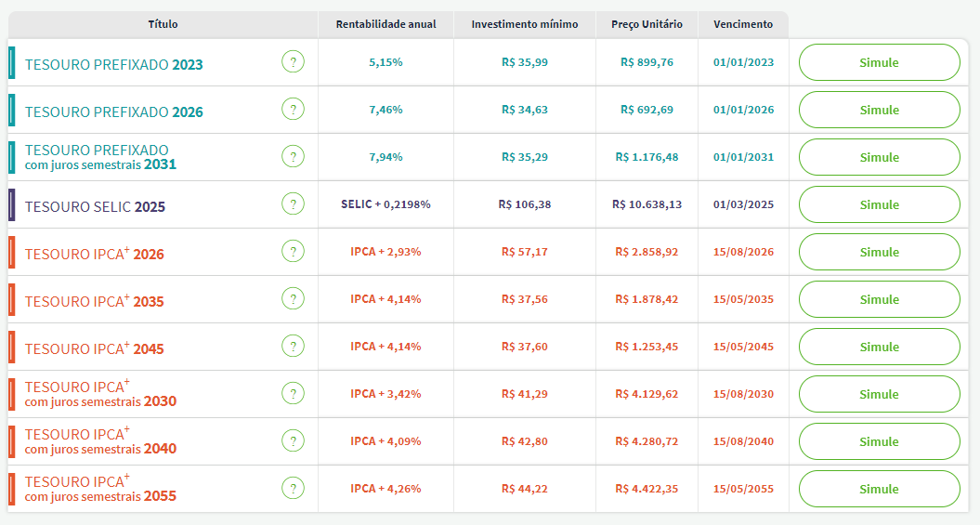Open help icon next to Tesouro Prefixado 2026
980x525 pixels.
coord(293,110)
